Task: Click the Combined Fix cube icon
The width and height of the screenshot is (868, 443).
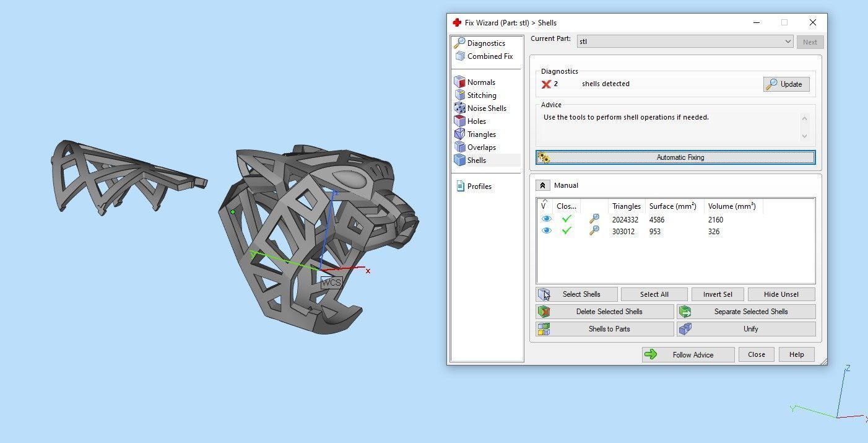Action: [459, 56]
